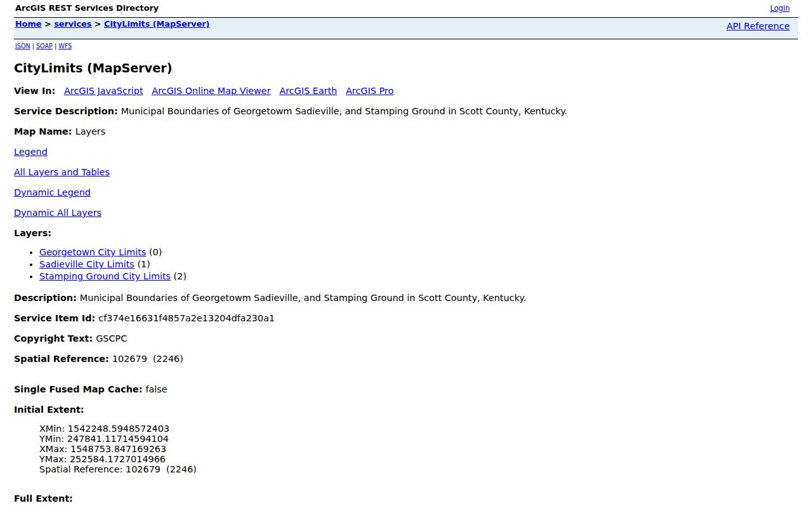This screenshot has width=812, height=508.
Task: View in ArcGIS Online Map Viewer
Action: [211, 91]
